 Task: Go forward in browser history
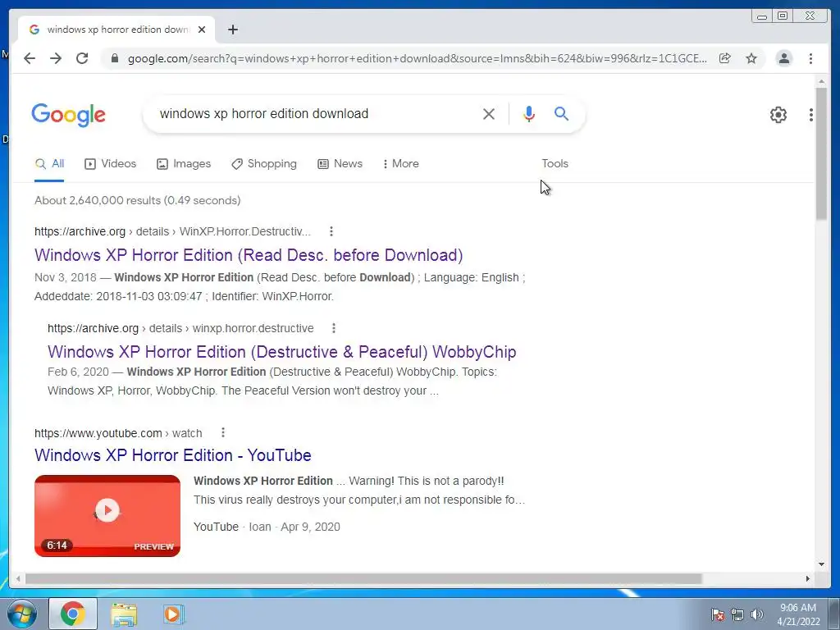click(x=56, y=58)
